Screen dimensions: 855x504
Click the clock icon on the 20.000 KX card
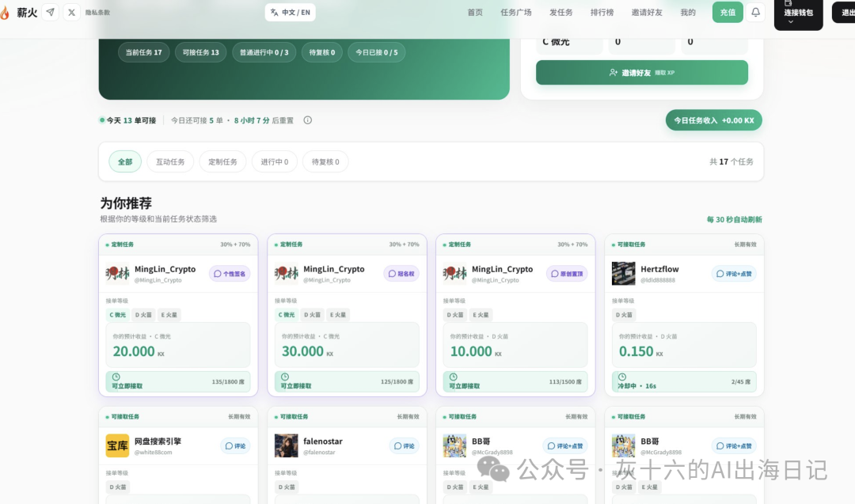point(116,377)
